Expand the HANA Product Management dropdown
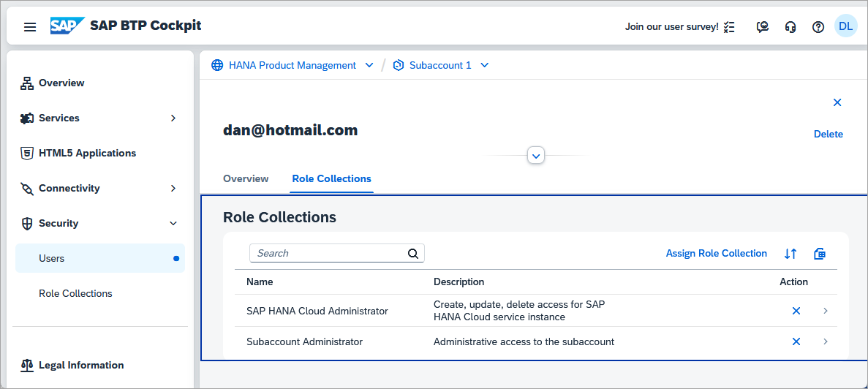The height and width of the screenshot is (389, 868). point(369,65)
